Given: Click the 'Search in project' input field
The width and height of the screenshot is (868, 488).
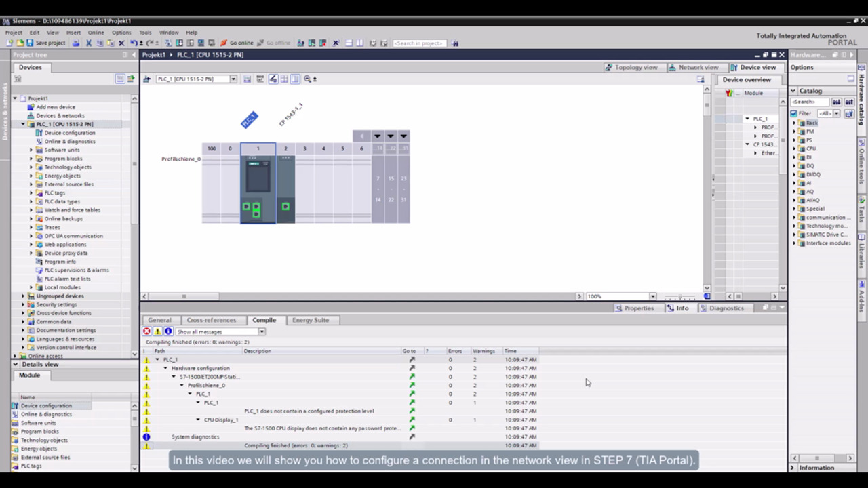Looking at the screenshot, I should (418, 43).
